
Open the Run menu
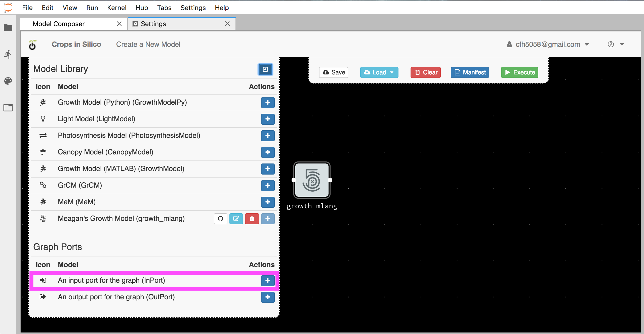(x=92, y=8)
